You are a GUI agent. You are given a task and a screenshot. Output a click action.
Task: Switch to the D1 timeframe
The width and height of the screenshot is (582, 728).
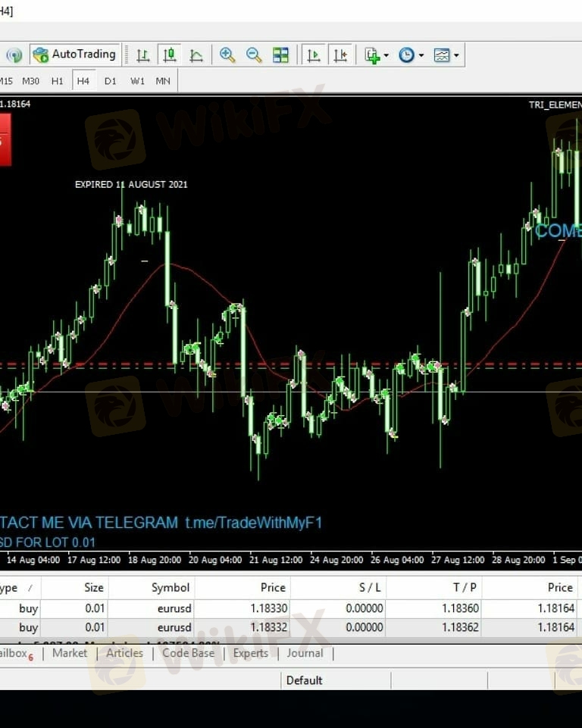[111, 80]
